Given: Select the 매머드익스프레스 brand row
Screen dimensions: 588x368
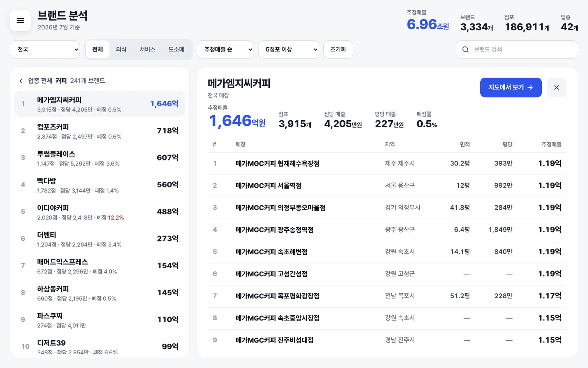Looking at the screenshot, I should point(100,266).
